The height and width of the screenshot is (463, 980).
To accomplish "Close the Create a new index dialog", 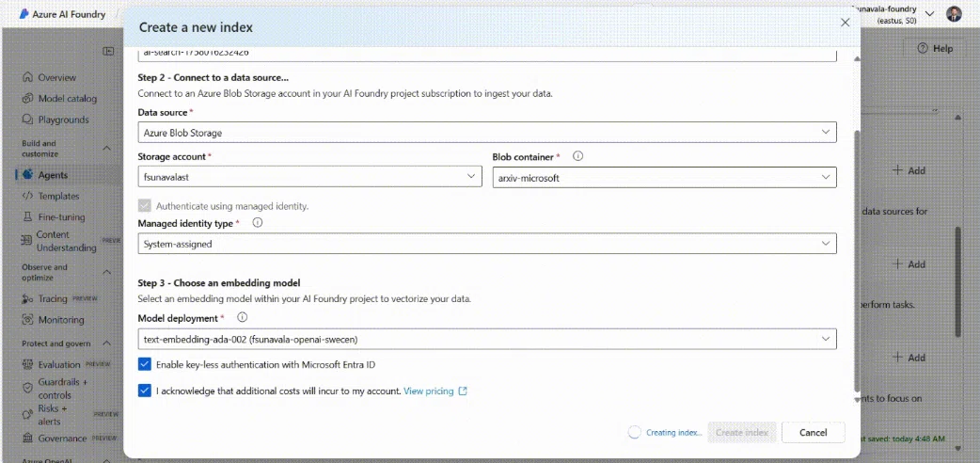I will (x=845, y=22).
